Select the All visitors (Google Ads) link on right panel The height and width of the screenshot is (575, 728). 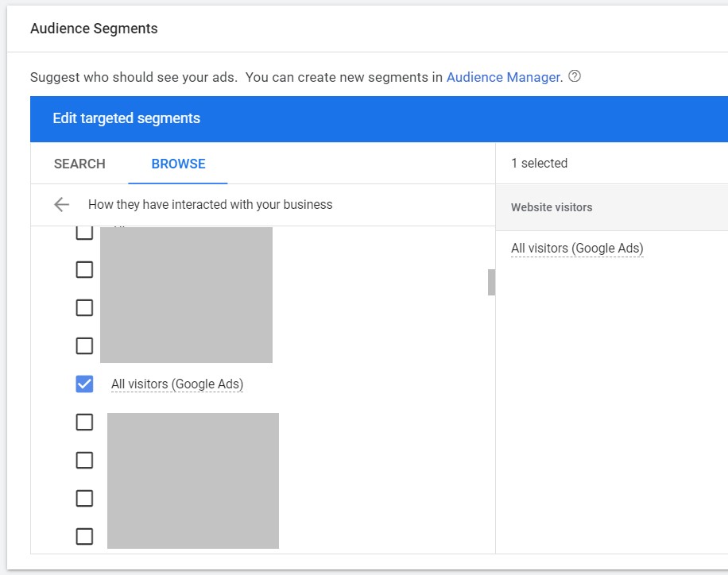pos(577,248)
